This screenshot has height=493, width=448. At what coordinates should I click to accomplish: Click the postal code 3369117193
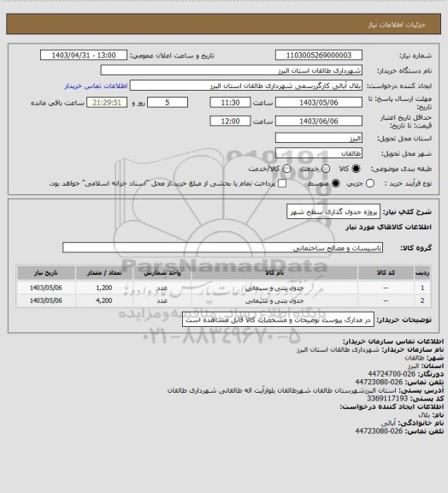(x=387, y=399)
